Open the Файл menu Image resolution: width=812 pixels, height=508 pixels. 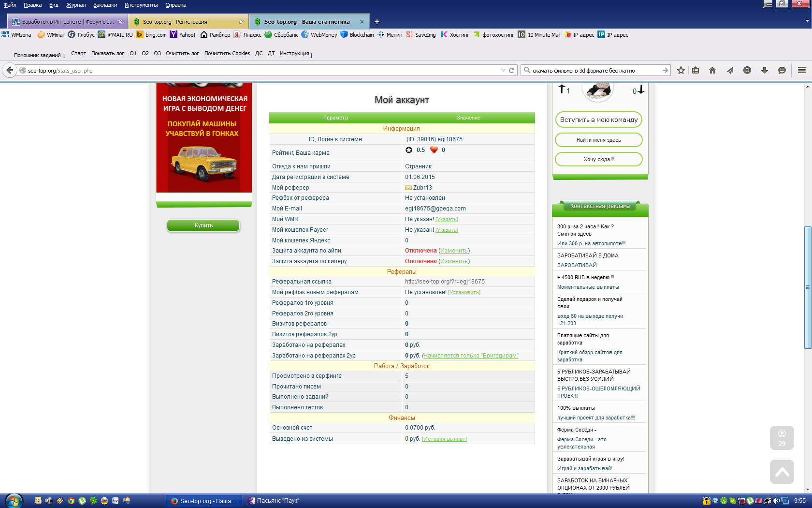pos(10,5)
